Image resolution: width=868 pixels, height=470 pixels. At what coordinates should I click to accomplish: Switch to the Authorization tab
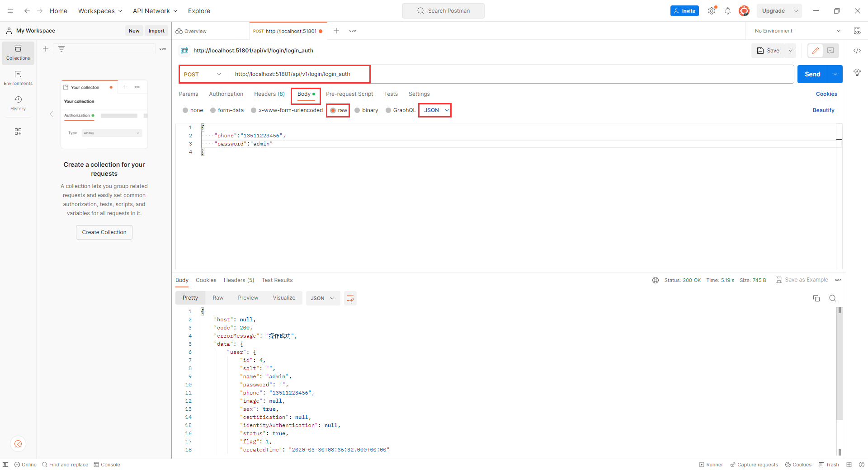click(226, 94)
